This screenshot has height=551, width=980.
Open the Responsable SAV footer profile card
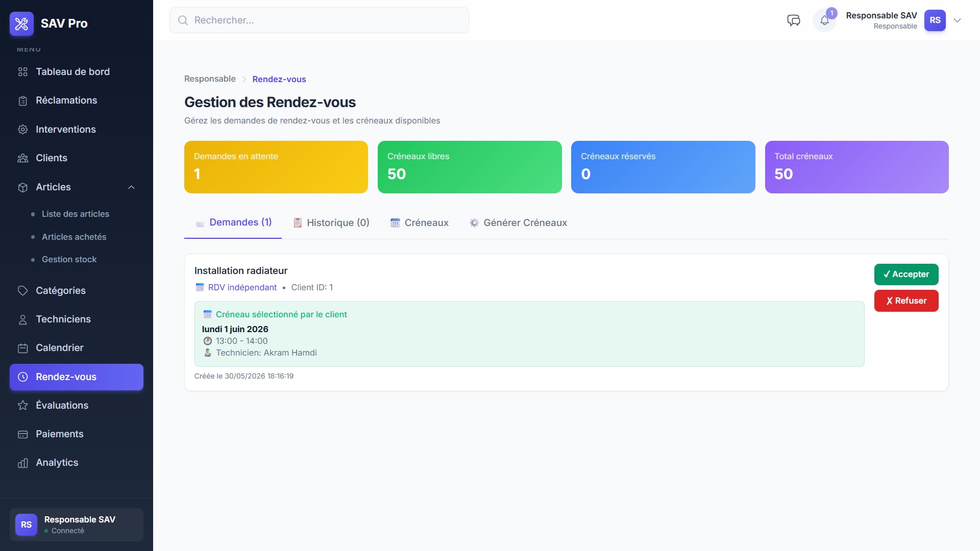77,525
